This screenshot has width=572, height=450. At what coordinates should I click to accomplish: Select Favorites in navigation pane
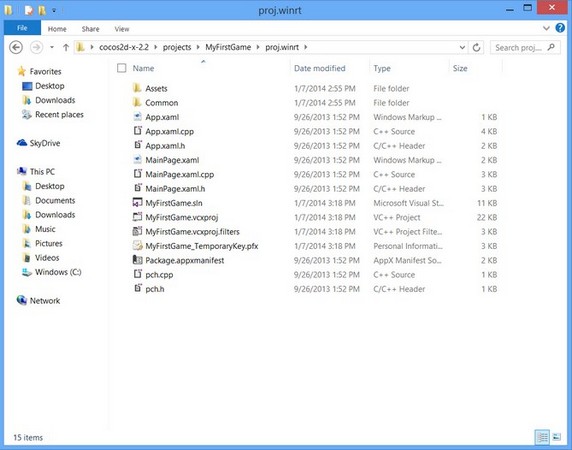45,71
